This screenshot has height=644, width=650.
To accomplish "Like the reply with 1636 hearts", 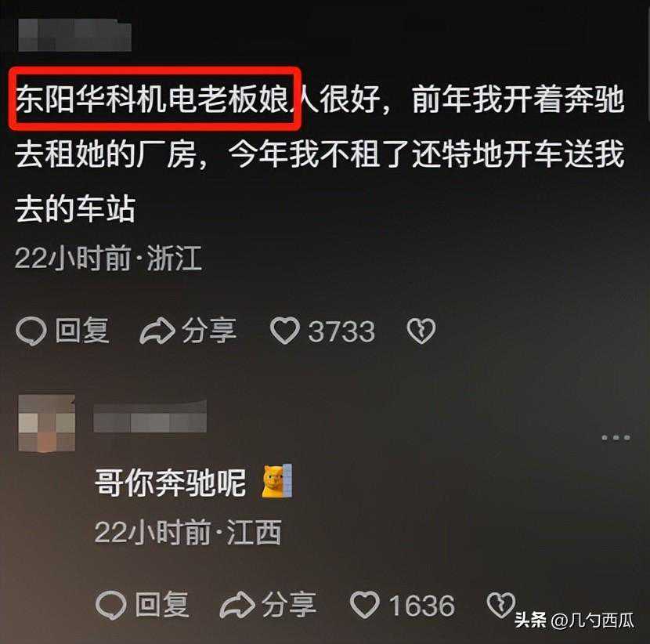I will point(365,604).
